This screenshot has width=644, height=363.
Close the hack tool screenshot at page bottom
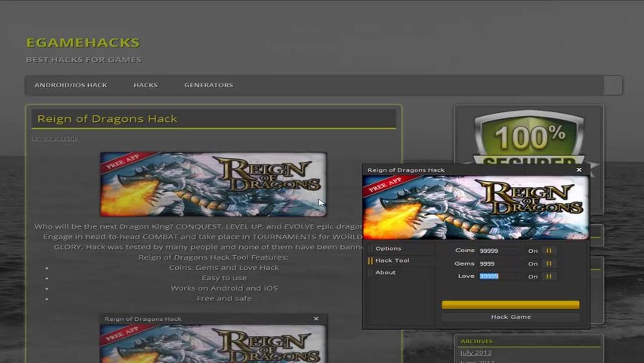(316, 319)
